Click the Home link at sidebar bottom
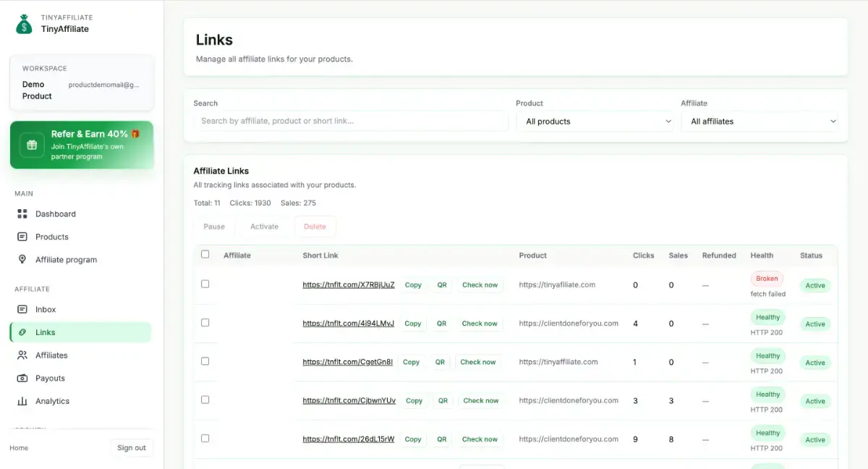The height and width of the screenshot is (469, 868). pos(19,448)
